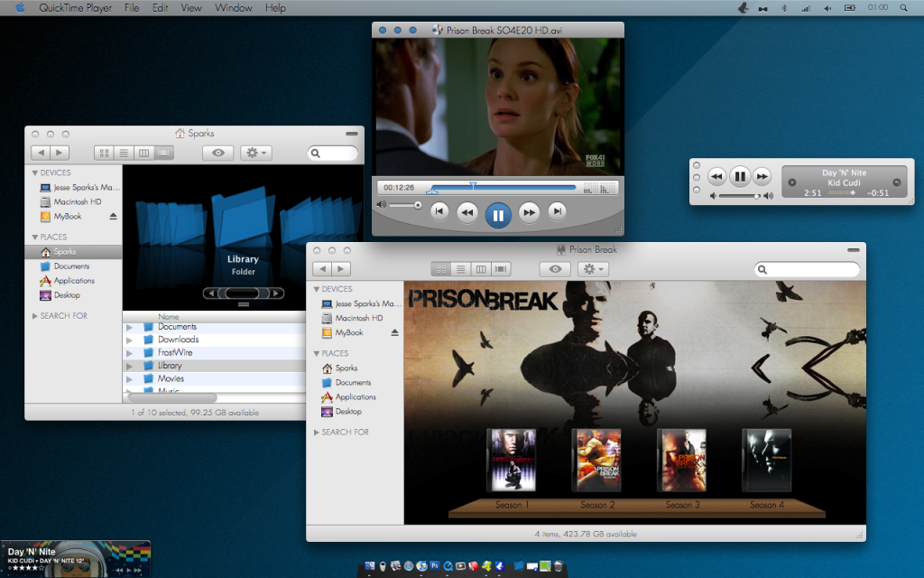Image resolution: width=924 pixels, height=578 pixels.
Task: Open the File menu
Action: (132, 8)
